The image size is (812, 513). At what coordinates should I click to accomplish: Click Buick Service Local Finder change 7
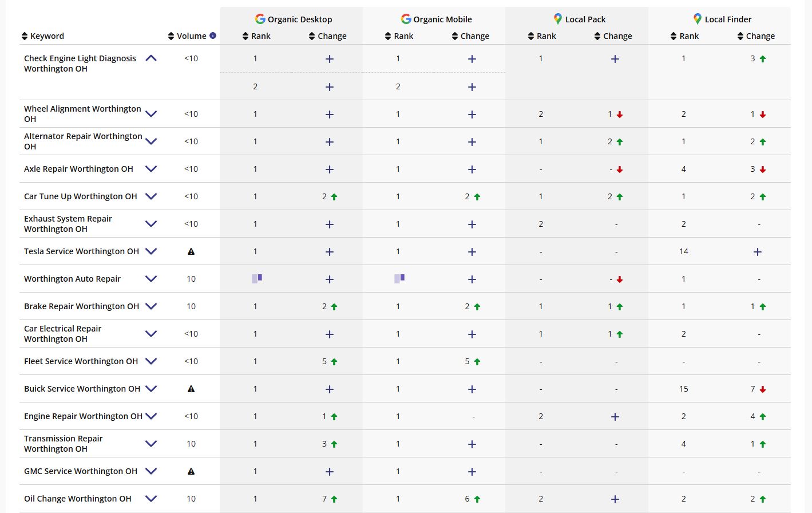tap(753, 389)
